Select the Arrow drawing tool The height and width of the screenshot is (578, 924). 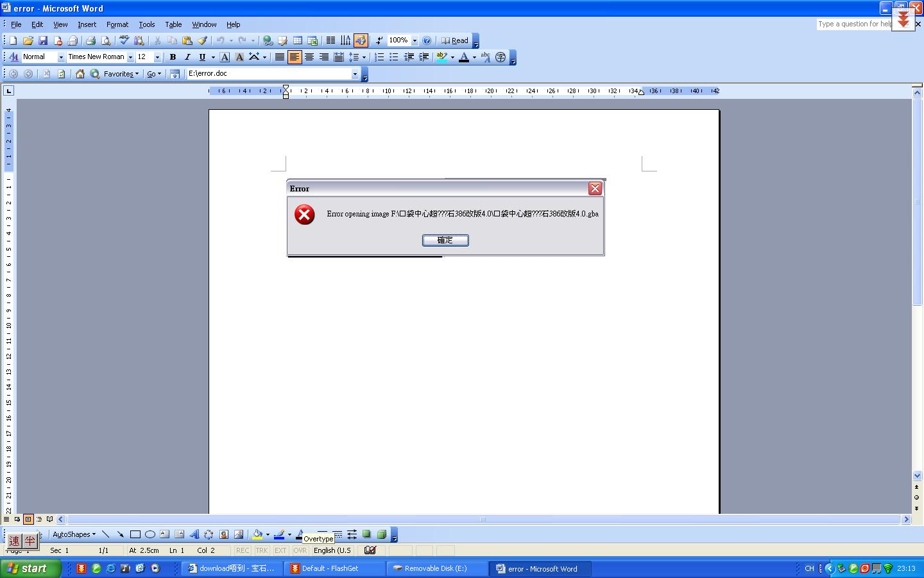120,534
